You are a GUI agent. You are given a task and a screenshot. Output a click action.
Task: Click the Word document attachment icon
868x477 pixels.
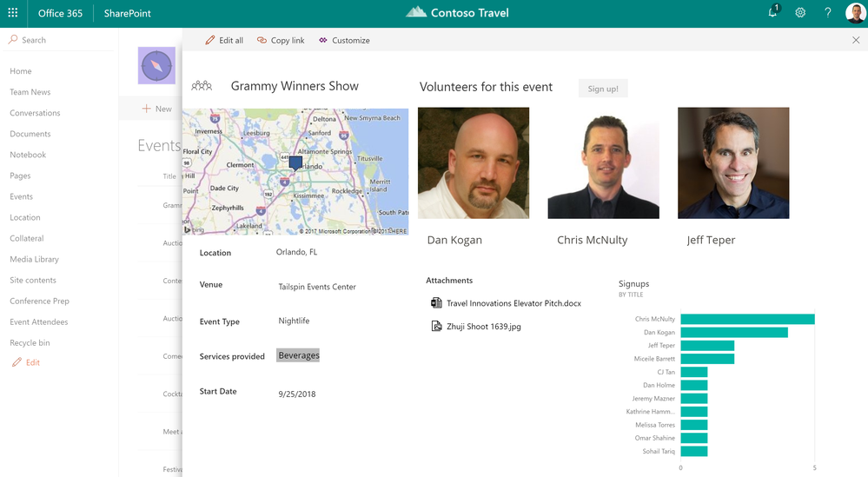coord(436,302)
